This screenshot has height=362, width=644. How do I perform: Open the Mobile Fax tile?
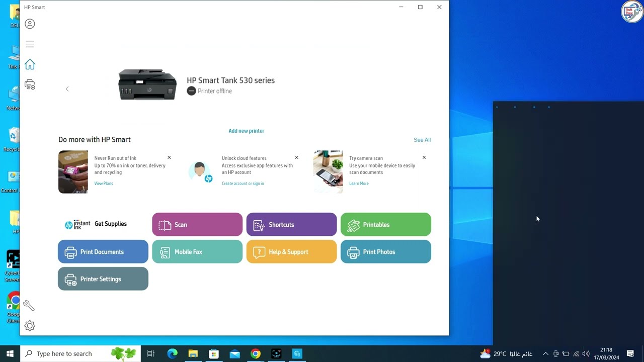point(197,251)
